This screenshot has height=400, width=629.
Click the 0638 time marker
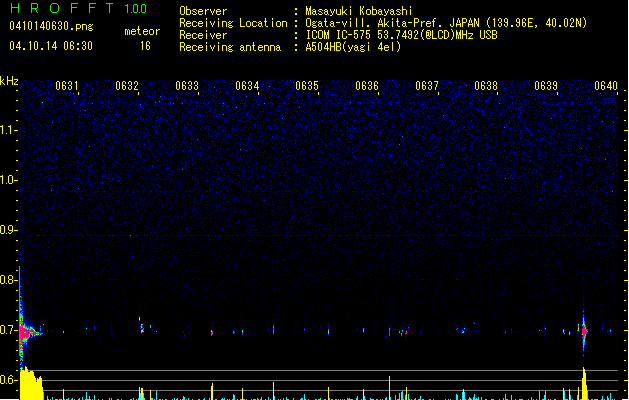pyautogui.click(x=486, y=86)
